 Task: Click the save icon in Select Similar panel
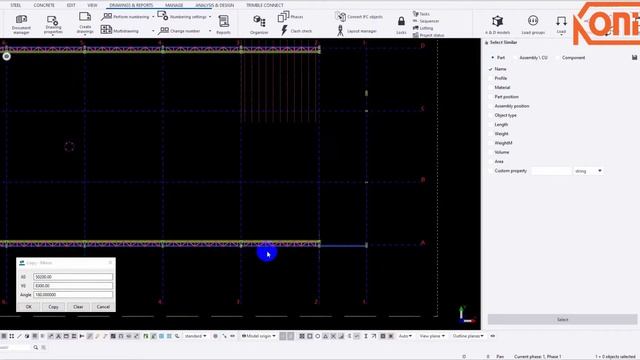(634, 58)
